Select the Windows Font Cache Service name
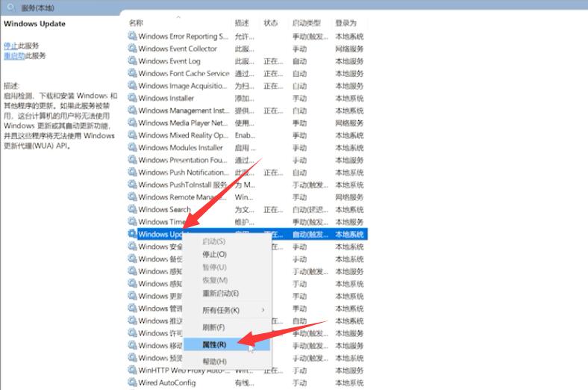 [184, 73]
